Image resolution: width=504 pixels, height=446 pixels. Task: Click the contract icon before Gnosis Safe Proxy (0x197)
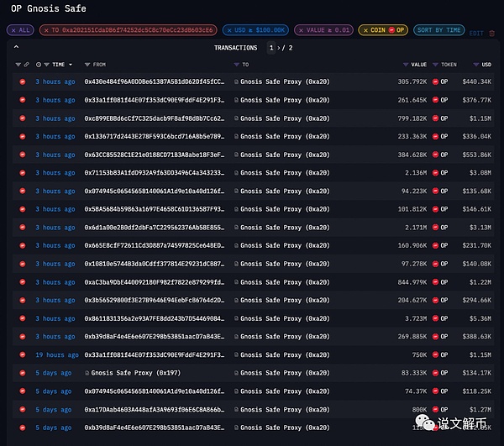pyautogui.click(x=87, y=373)
